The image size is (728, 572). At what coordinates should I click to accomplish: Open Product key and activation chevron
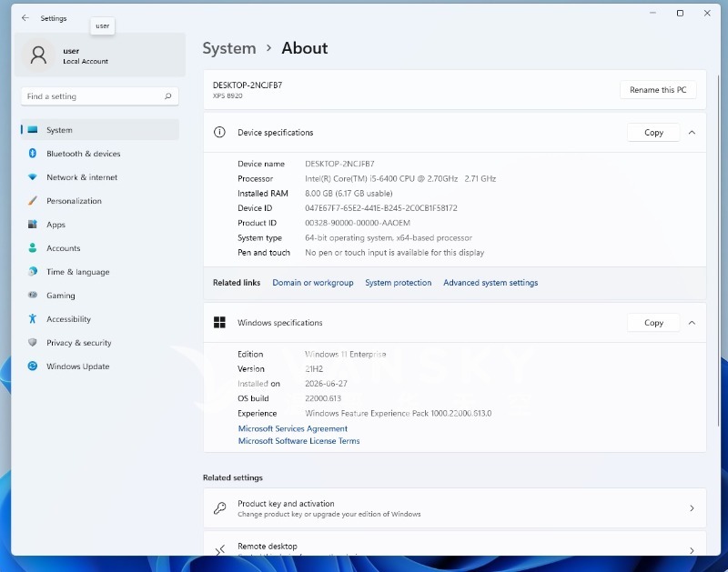(692, 508)
